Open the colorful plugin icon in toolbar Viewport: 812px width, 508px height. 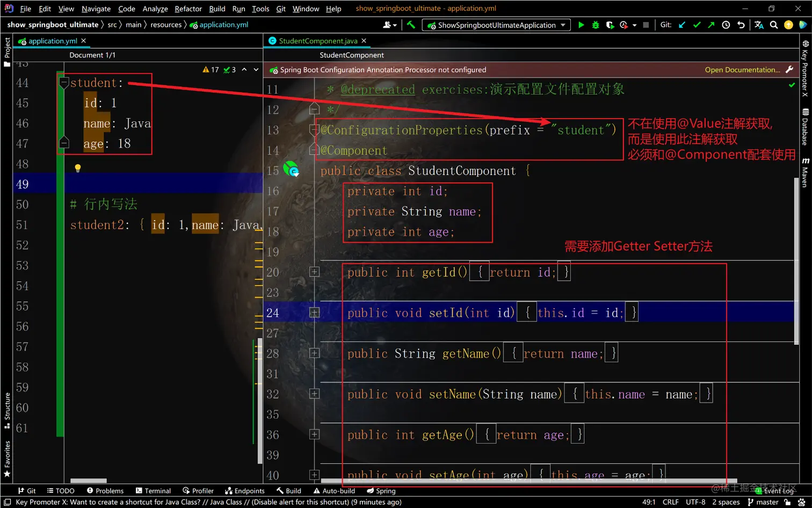coord(803,25)
